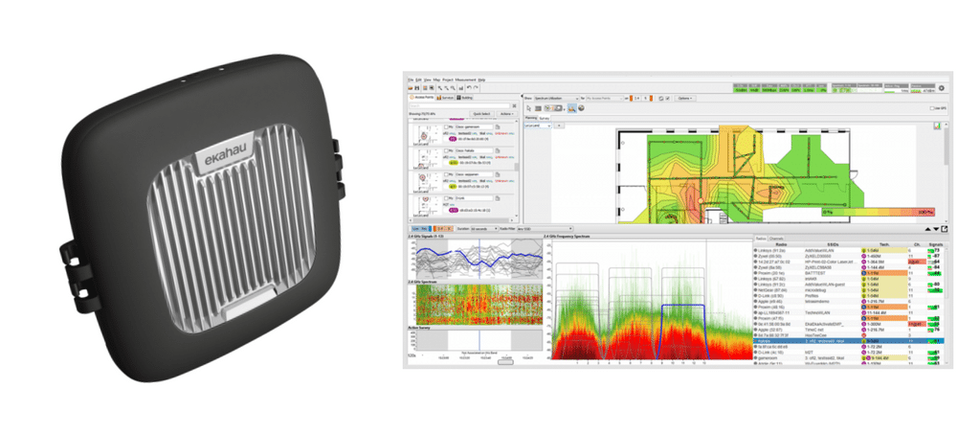Open the Duration dropdown

click(x=484, y=229)
